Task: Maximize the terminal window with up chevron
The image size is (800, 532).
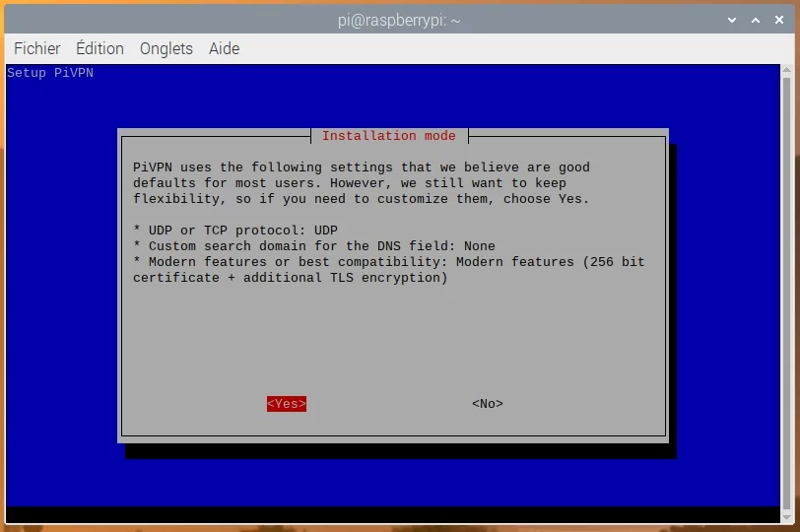Action: click(756, 20)
